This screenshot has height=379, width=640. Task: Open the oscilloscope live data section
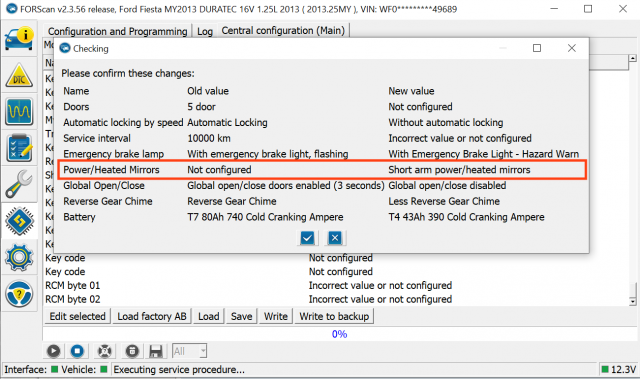19,111
